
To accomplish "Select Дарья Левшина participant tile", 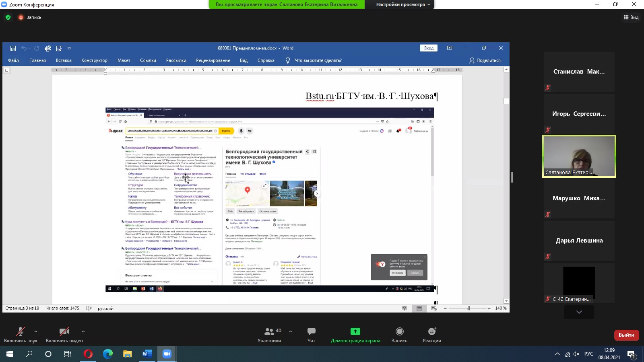I will pos(579,241).
